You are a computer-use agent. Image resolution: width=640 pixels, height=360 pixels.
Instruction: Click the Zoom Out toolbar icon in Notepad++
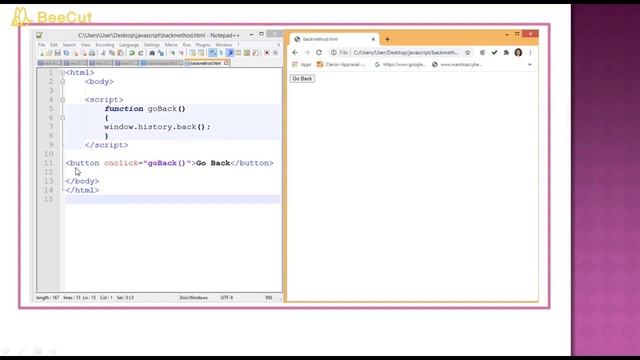tap(182, 53)
